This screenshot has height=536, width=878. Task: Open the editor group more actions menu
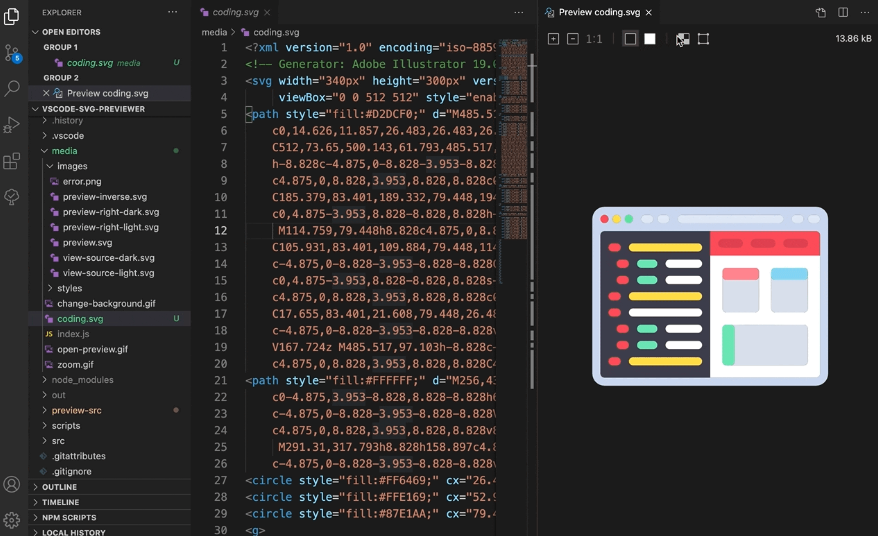pyautogui.click(x=519, y=12)
